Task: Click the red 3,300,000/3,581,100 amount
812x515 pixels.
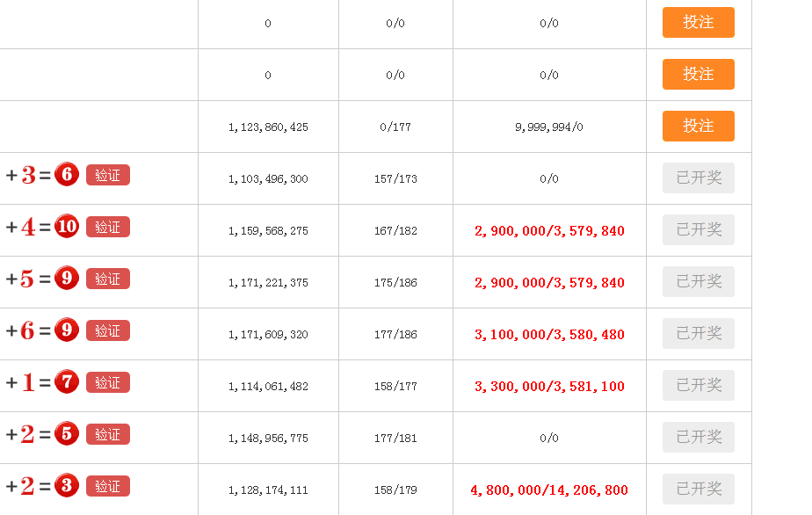Action: tap(549, 387)
